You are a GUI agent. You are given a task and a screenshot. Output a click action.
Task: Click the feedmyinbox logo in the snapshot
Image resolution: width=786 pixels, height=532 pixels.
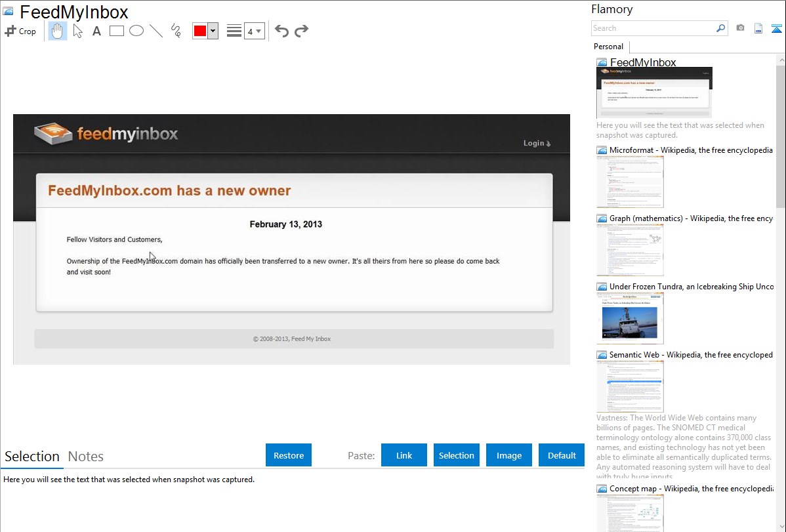click(106, 133)
